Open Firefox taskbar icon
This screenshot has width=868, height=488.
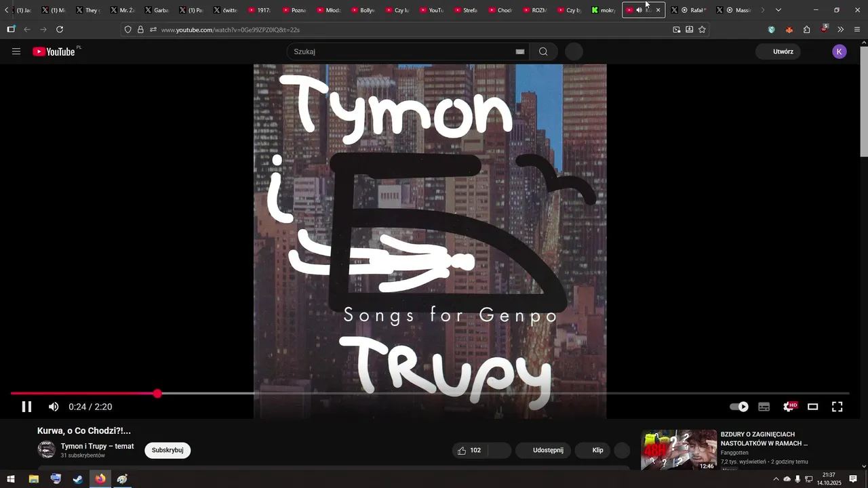(x=100, y=479)
